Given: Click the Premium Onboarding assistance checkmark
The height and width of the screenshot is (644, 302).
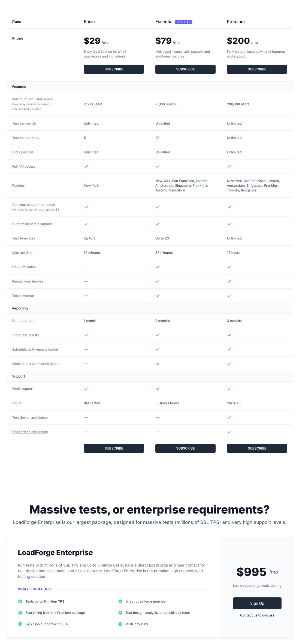Looking at the screenshot, I should click(229, 432).
